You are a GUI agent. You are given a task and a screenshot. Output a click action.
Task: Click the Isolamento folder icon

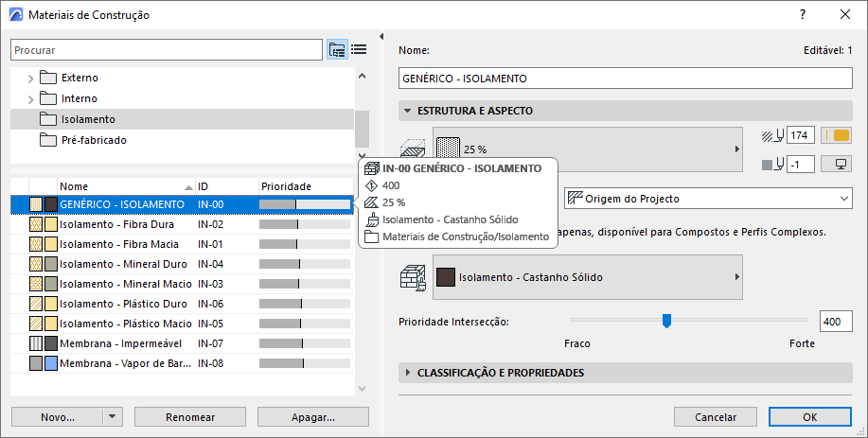point(48,119)
